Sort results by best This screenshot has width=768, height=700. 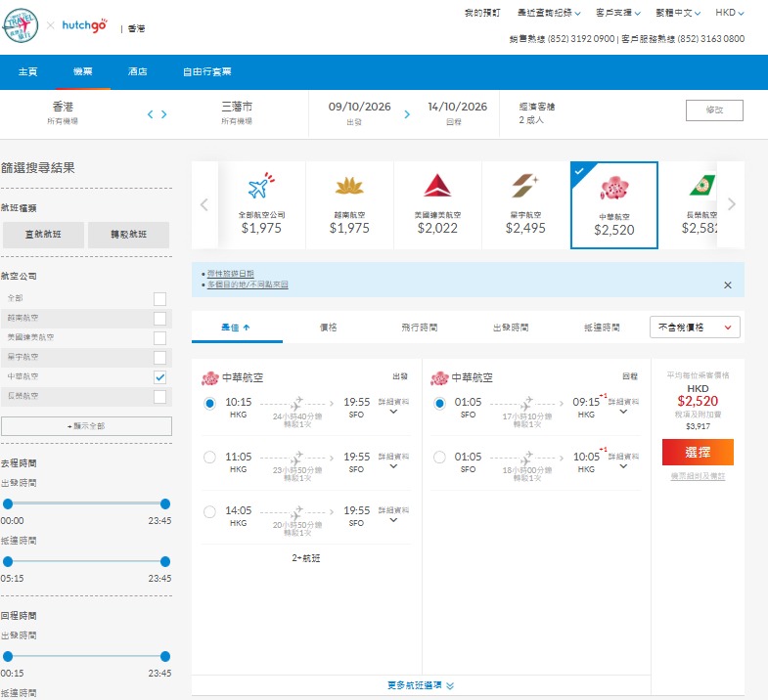[237, 328]
